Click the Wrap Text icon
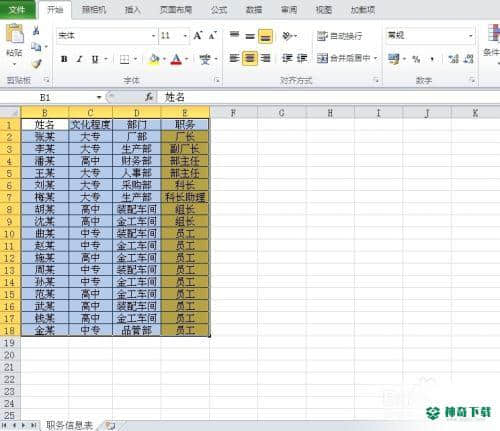The image size is (500, 431). tap(322, 36)
